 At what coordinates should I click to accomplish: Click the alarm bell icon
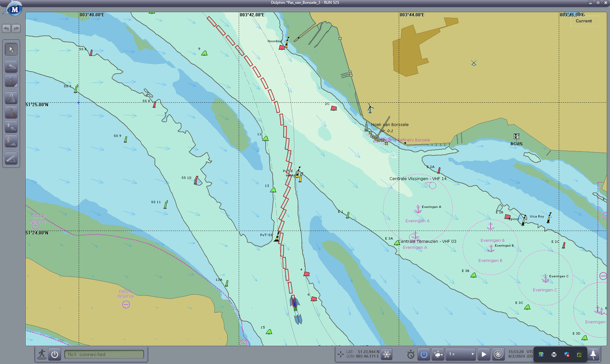point(593,354)
